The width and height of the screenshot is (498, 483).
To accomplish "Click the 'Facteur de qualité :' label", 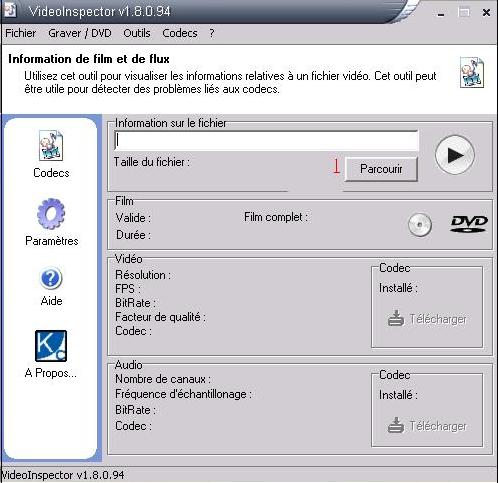I will [161, 317].
